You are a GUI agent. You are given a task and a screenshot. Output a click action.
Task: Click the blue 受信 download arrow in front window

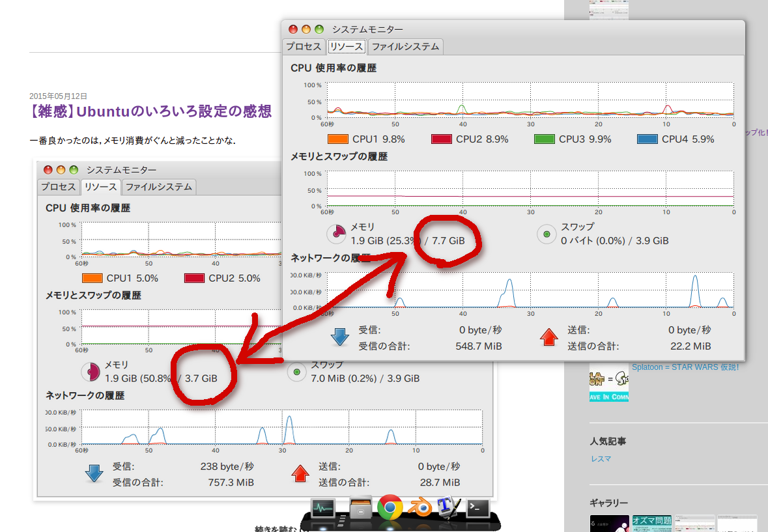tap(340, 337)
